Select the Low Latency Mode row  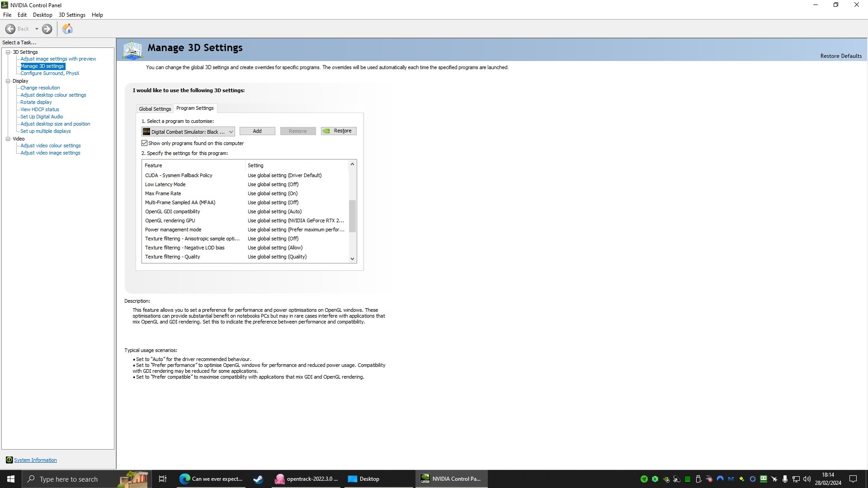[245, 184]
